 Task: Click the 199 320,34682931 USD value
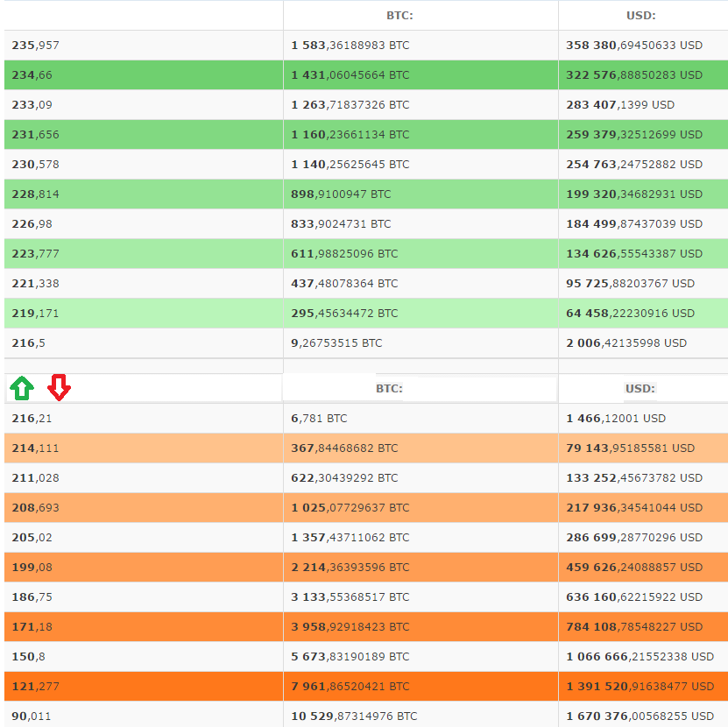point(634,194)
